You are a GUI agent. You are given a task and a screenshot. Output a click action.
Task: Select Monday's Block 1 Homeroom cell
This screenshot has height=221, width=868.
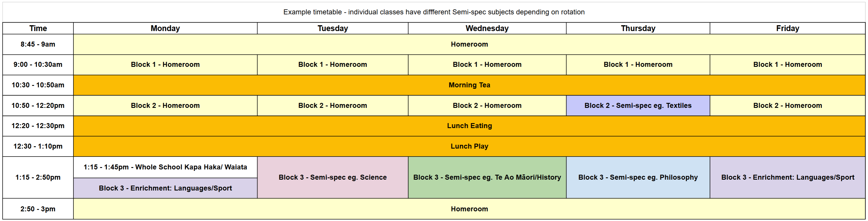pyautogui.click(x=165, y=64)
